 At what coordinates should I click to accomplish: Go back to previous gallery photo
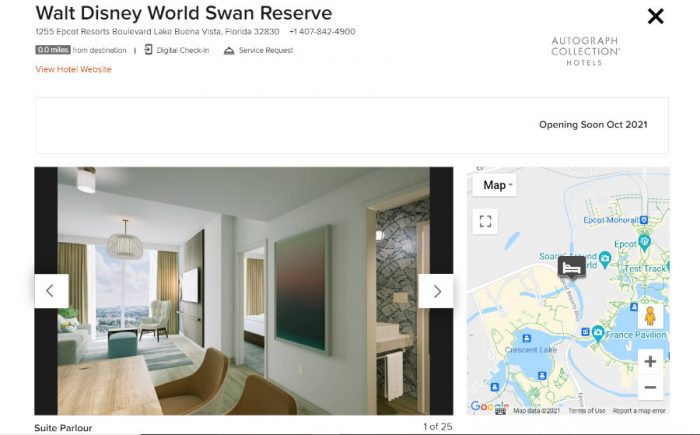51,291
